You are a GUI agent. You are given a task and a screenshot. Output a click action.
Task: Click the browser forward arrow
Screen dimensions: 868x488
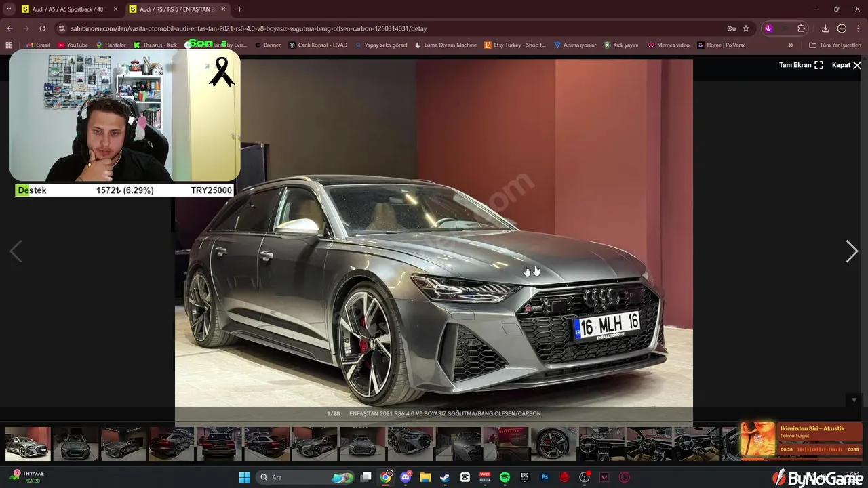tap(26, 28)
